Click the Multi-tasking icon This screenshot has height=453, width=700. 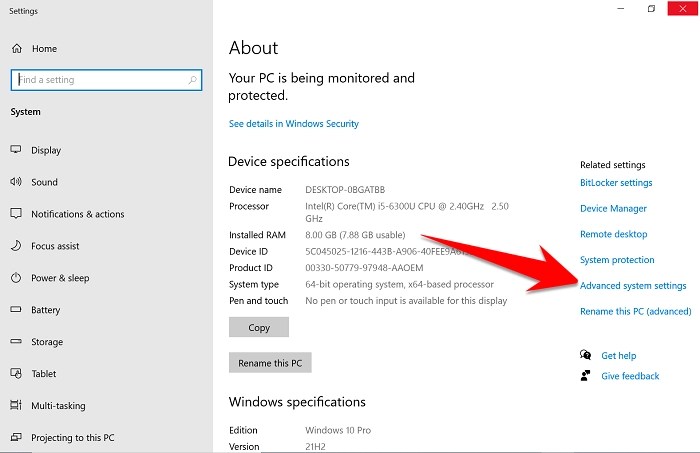[16, 405]
